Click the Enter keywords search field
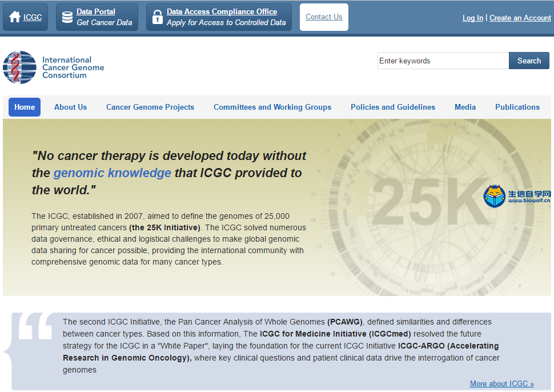554x392 pixels. pyautogui.click(x=443, y=61)
